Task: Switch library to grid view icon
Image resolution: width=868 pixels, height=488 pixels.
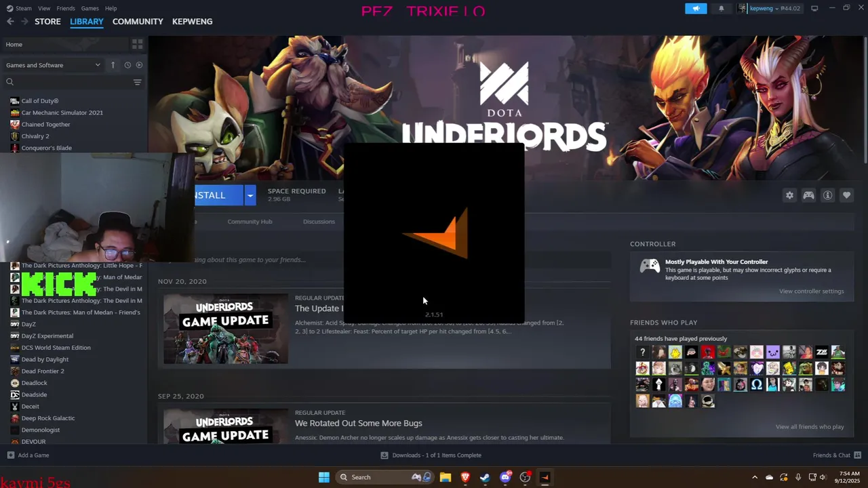Action: point(138,44)
